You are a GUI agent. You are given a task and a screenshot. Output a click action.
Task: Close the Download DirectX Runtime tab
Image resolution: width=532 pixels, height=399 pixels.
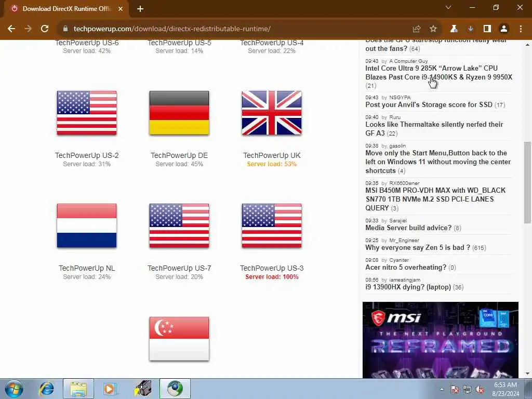click(x=121, y=9)
